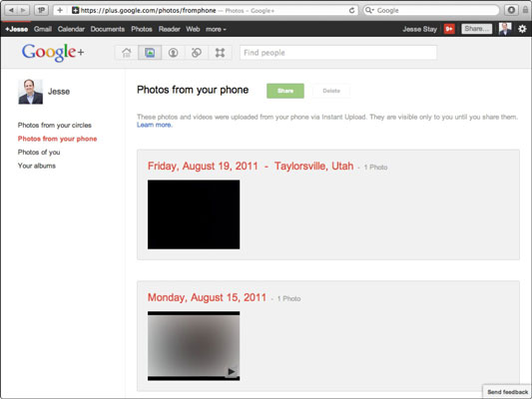
Task: Go back with browser back arrow
Action: 11,10
